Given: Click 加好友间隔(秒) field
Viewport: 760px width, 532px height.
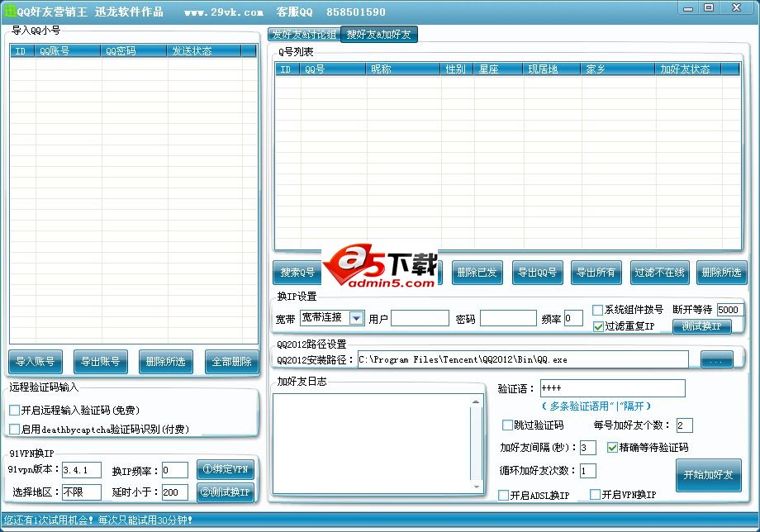Looking at the screenshot, I should 588,448.
